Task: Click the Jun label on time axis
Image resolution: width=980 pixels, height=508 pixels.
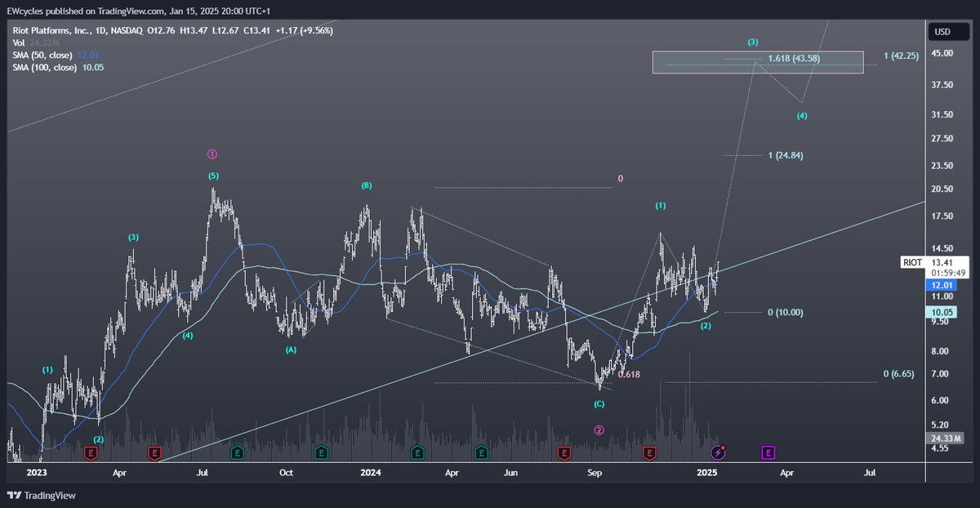Action: pos(510,472)
